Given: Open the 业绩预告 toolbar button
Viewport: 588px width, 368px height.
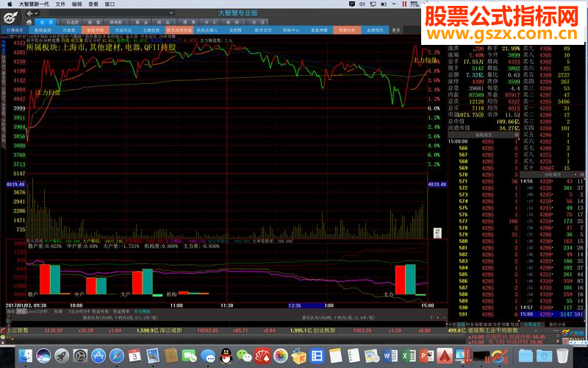Looking at the screenshot, I should 375,30.
